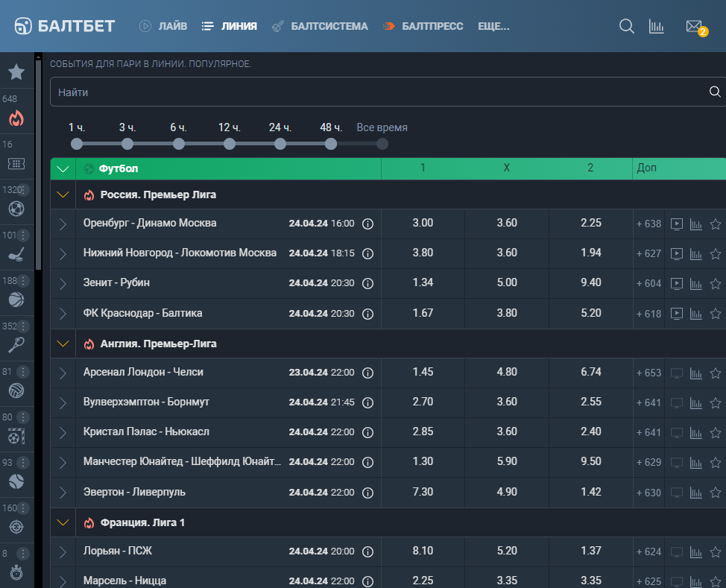Open info for Эвертон - Ливерпуль
Image resolution: width=726 pixels, height=588 pixels.
point(367,493)
